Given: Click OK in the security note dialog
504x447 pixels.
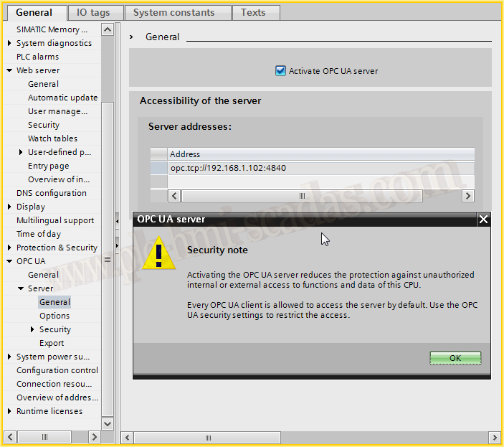Looking at the screenshot, I should pos(455,358).
